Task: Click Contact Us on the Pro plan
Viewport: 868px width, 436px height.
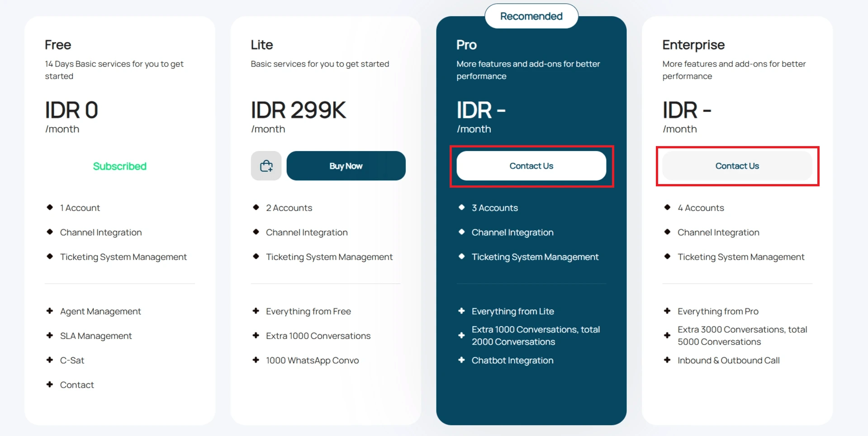Action: [x=531, y=166]
